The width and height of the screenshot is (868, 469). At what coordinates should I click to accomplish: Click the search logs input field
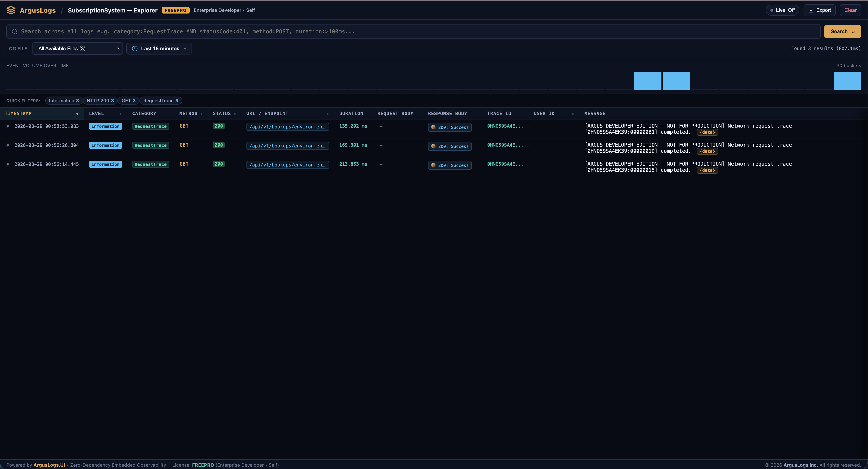click(x=414, y=31)
